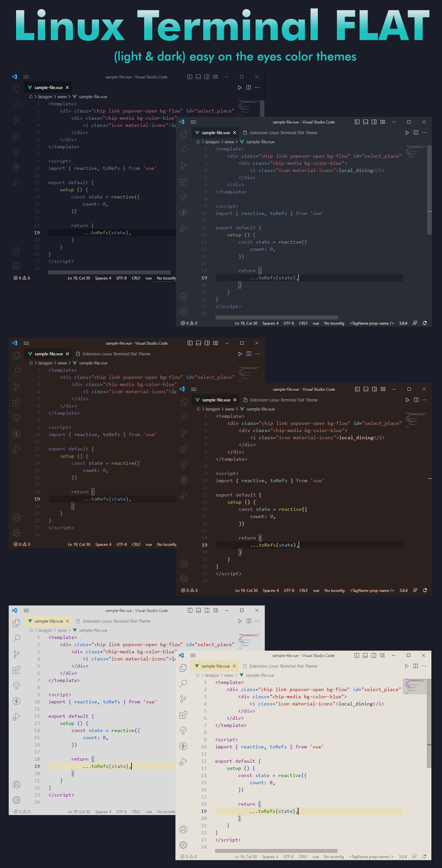The width and height of the screenshot is (442, 868).
Task: Click vertical scrollbar in light front window editor
Action: [x=429, y=724]
